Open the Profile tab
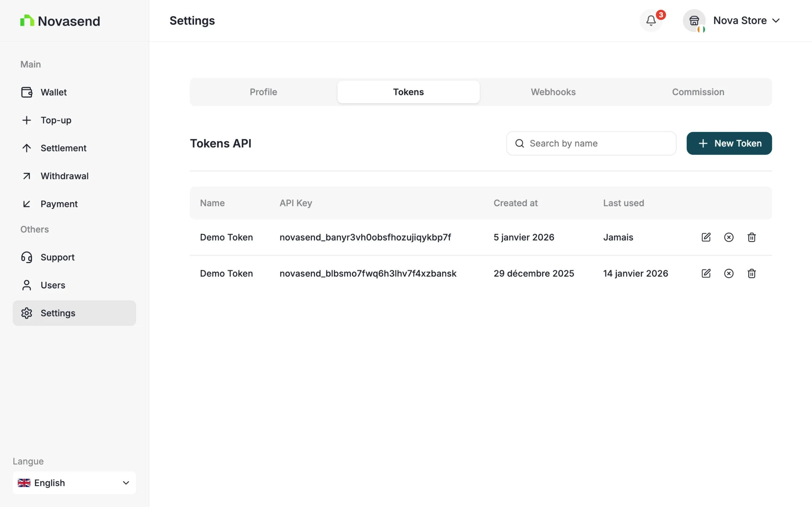Viewport: 812px width, 507px height. click(263, 92)
